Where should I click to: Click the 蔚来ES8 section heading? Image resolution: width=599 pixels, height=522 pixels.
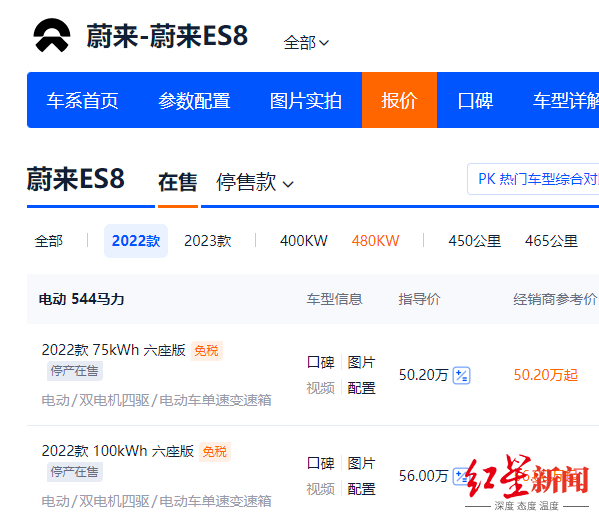(76, 179)
